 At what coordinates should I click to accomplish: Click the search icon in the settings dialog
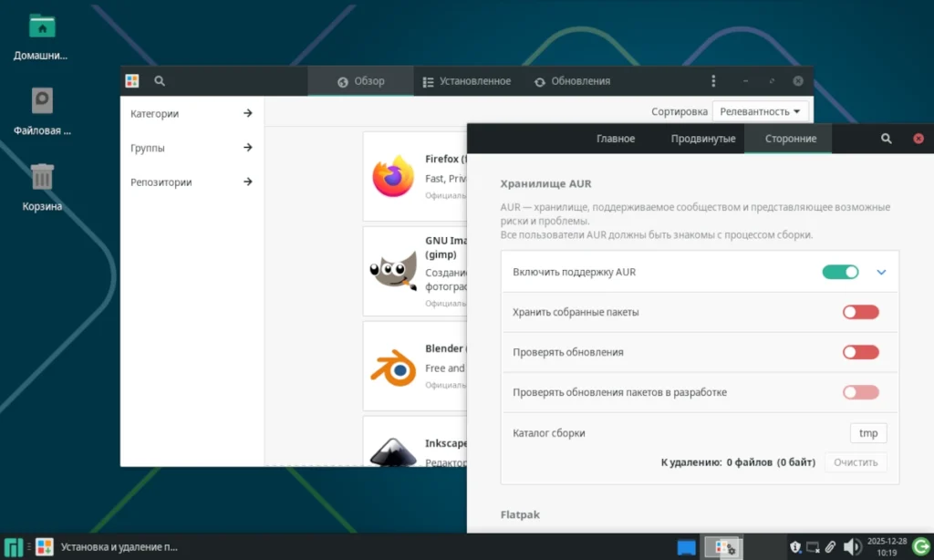click(x=887, y=139)
